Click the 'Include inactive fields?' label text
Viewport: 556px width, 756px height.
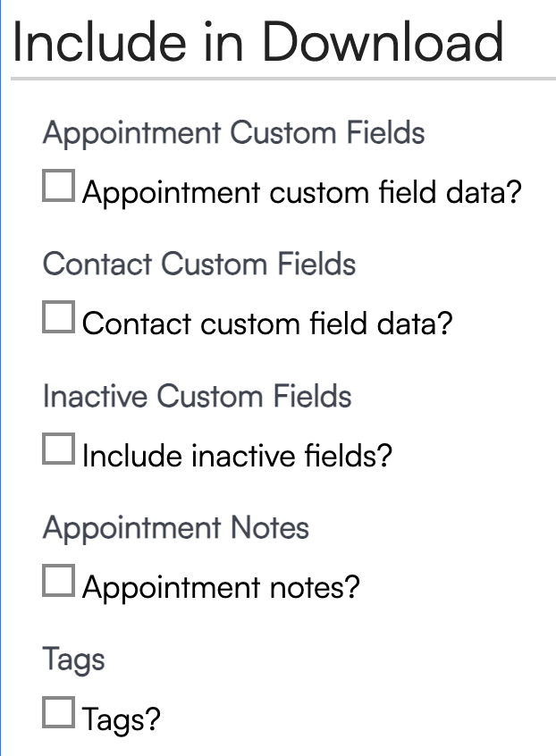tap(237, 456)
